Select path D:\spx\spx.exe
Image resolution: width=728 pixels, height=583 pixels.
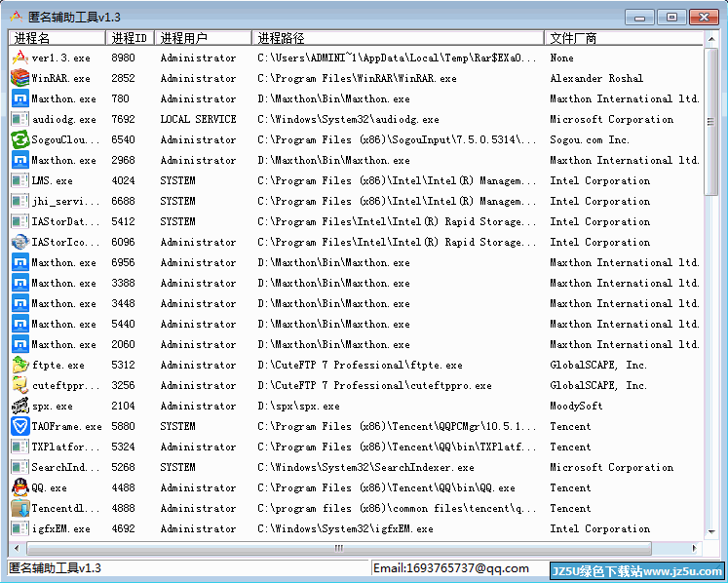click(x=298, y=406)
